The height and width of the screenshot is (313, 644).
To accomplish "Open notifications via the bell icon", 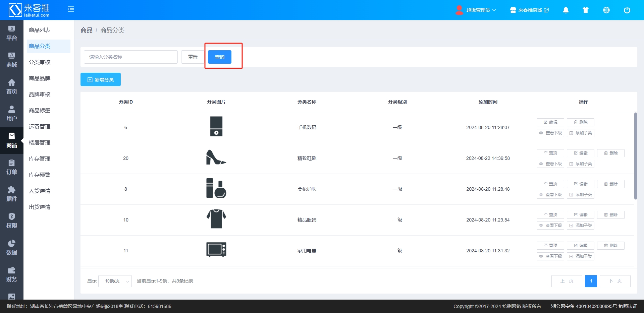I will click(566, 10).
